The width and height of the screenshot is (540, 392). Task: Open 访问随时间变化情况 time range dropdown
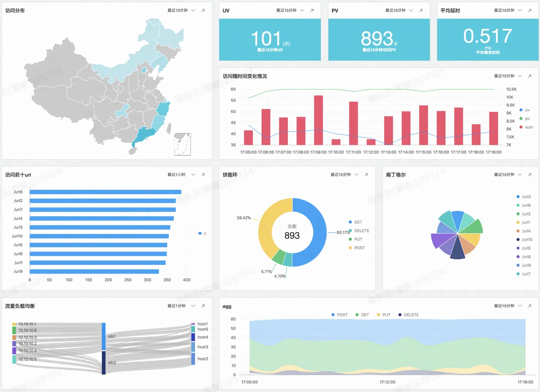(x=508, y=76)
